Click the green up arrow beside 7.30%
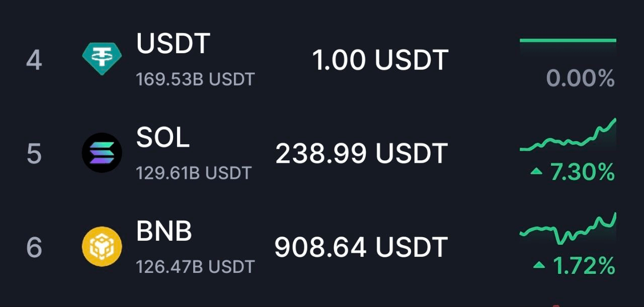This screenshot has width=644, height=307. click(x=537, y=172)
